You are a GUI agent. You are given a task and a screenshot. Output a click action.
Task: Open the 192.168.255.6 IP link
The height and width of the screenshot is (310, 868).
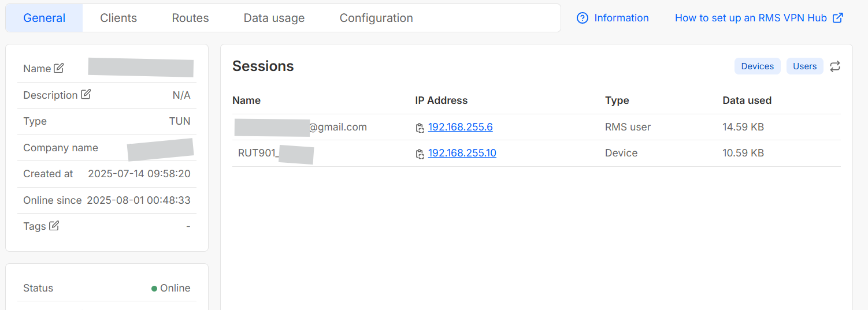point(461,127)
